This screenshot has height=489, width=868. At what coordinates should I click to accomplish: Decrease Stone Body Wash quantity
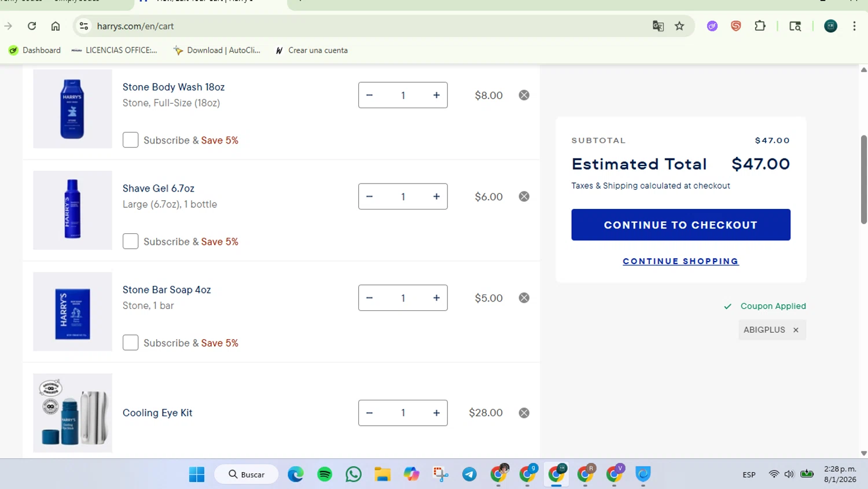click(x=369, y=95)
